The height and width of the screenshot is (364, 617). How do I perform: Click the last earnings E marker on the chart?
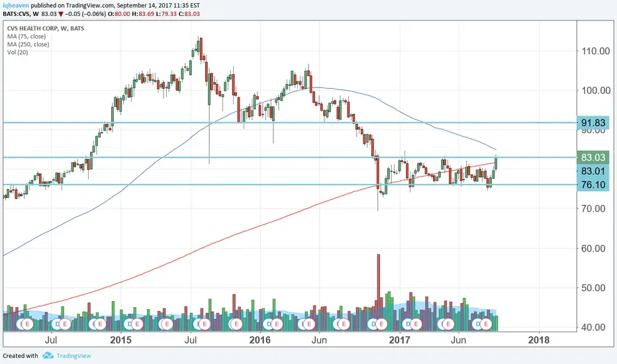coord(486,324)
